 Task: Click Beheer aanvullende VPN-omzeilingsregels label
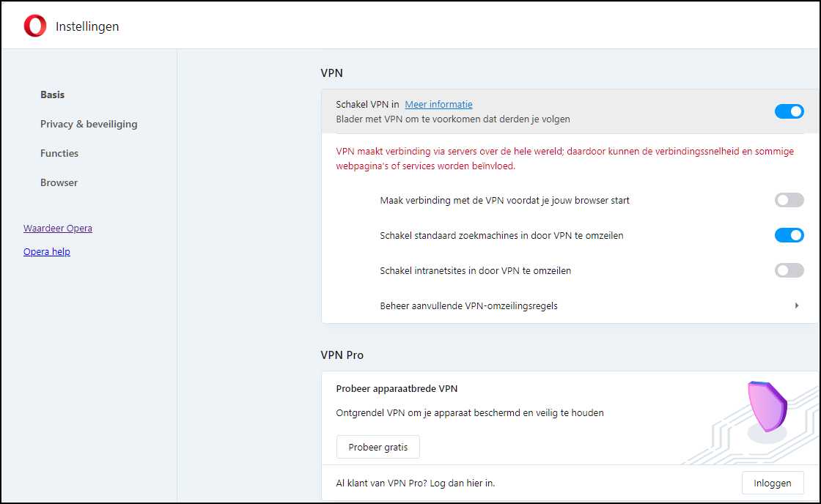(468, 306)
